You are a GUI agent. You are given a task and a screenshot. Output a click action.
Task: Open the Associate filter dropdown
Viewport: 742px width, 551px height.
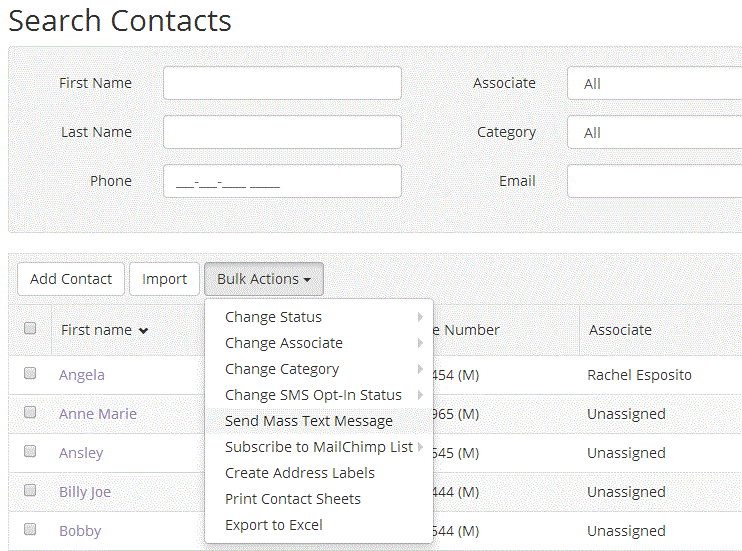654,83
